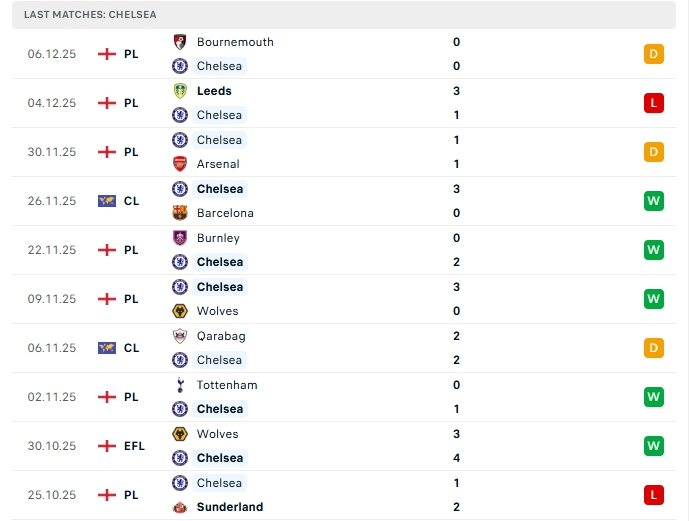Select the Sunderland team name
The width and height of the screenshot is (689, 521).
(x=230, y=507)
